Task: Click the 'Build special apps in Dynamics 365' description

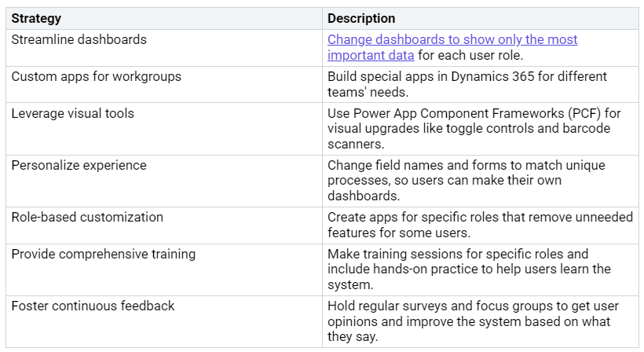Action: click(x=467, y=84)
